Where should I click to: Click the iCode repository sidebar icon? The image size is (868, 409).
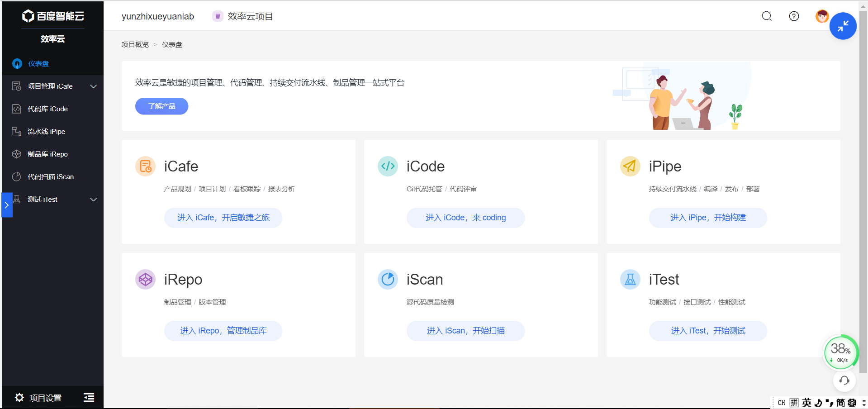17,109
